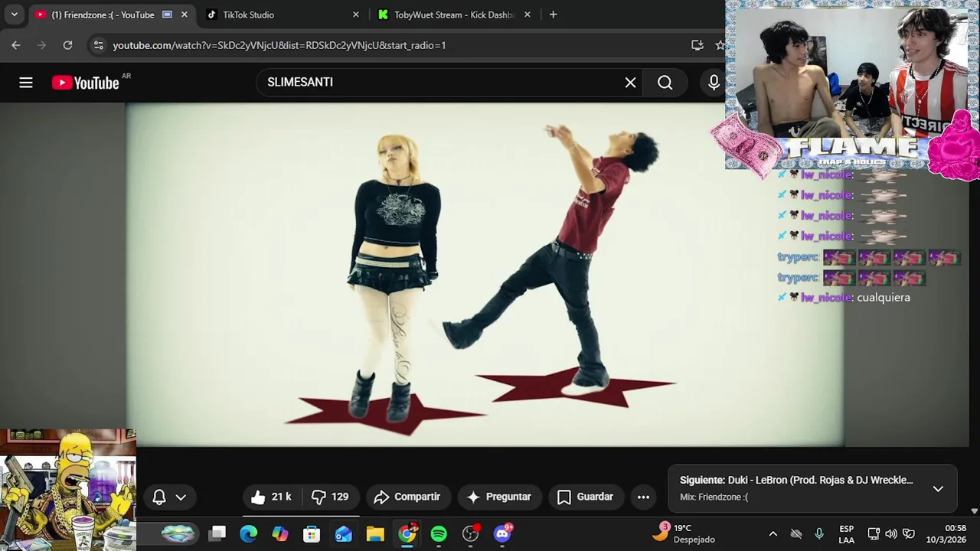The height and width of the screenshot is (551, 980).
Task: Like the video showing 21 k
Action: pos(271,497)
